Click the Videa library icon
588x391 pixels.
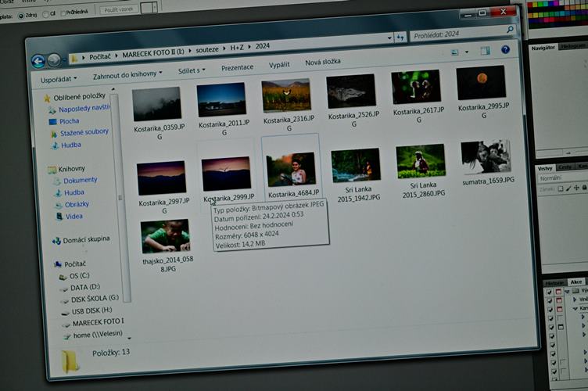pyautogui.click(x=59, y=217)
